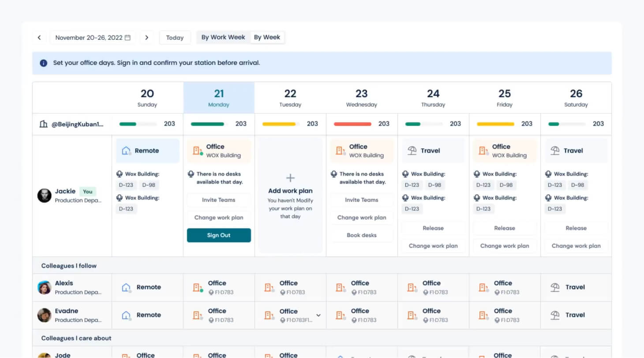Click Book desks on Wednesday

point(362,235)
